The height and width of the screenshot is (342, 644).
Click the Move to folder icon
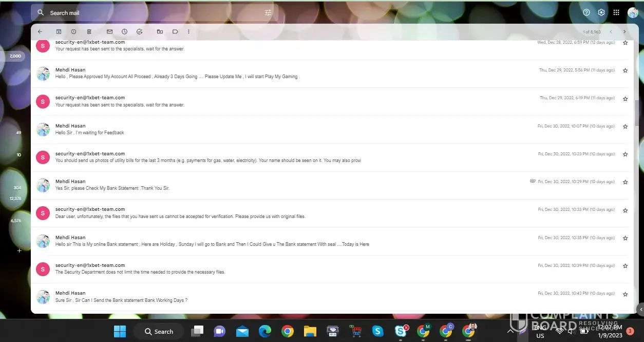point(160,32)
